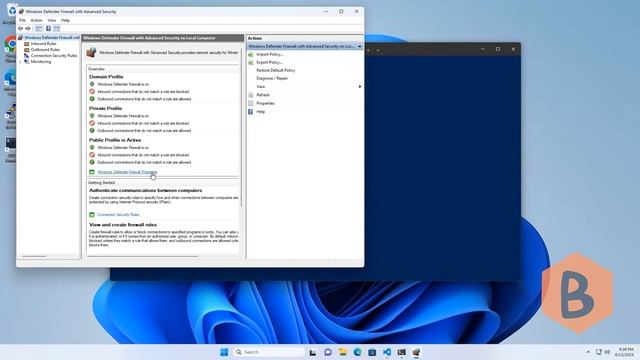640x360 pixels.
Task: Click Refresh in the Actions pane
Action: tap(263, 95)
